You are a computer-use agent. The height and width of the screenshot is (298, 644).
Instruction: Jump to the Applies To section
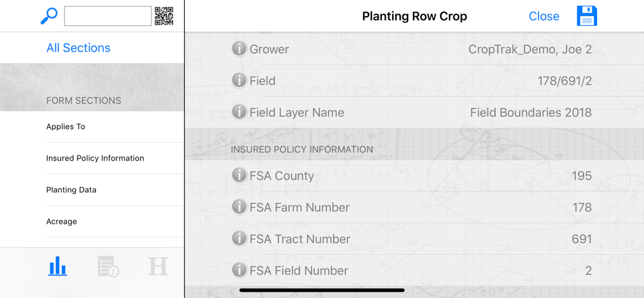point(66,126)
